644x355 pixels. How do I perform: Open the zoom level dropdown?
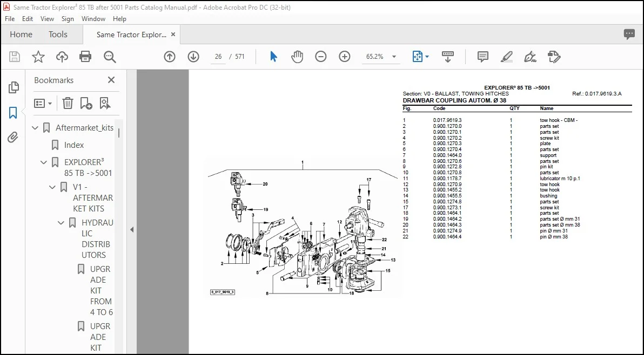(394, 57)
